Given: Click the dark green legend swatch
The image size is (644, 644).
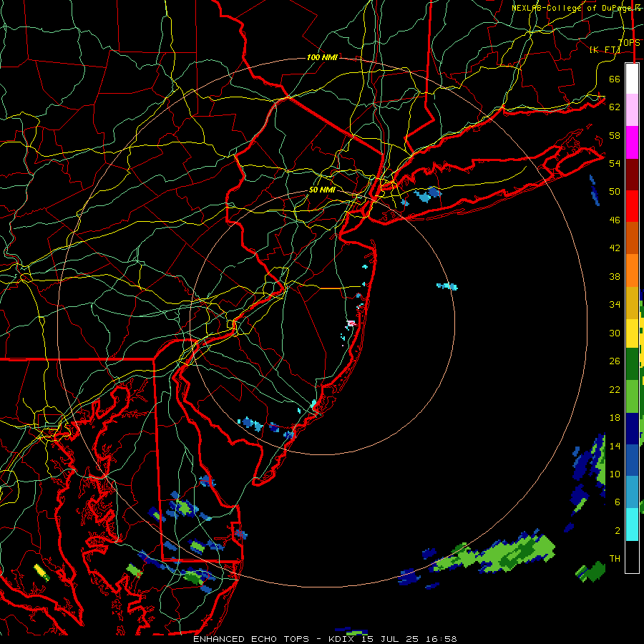Looking at the screenshot, I should tap(632, 364).
